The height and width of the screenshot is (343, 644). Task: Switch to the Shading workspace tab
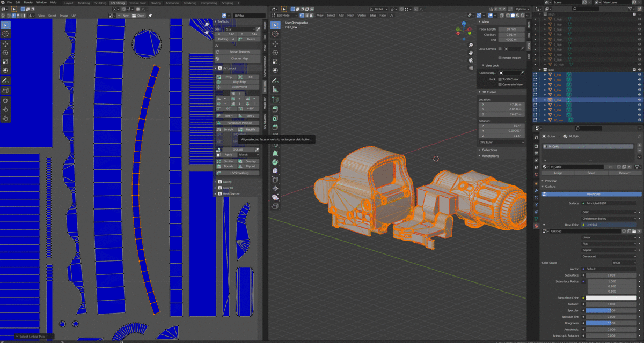156,2
